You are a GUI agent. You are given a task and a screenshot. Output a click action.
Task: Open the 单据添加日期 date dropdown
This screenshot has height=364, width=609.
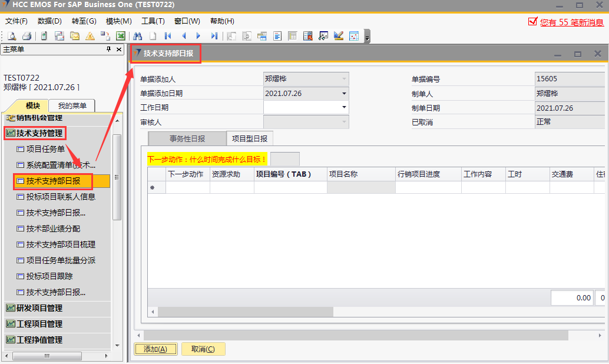[344, 93]
